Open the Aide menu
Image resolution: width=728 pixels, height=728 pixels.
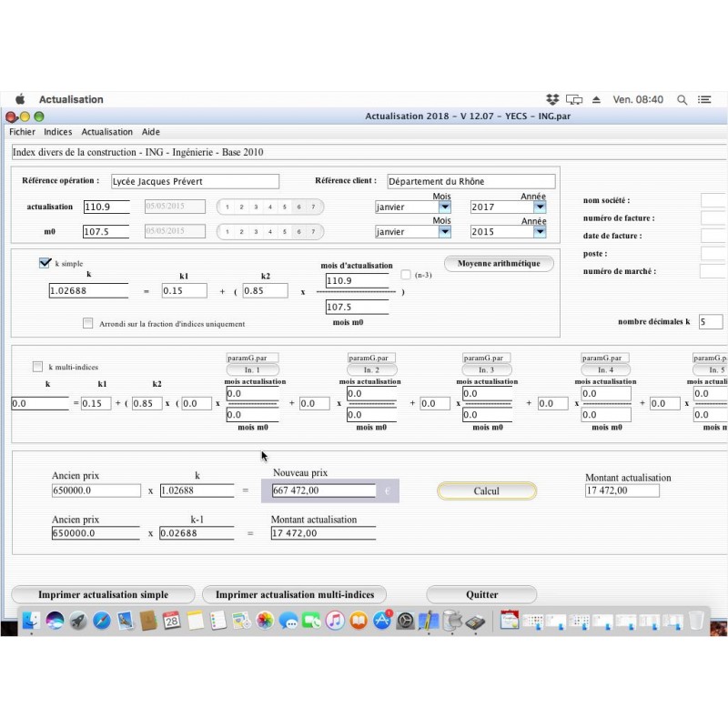pyautogui.click(x=151, y=132)
